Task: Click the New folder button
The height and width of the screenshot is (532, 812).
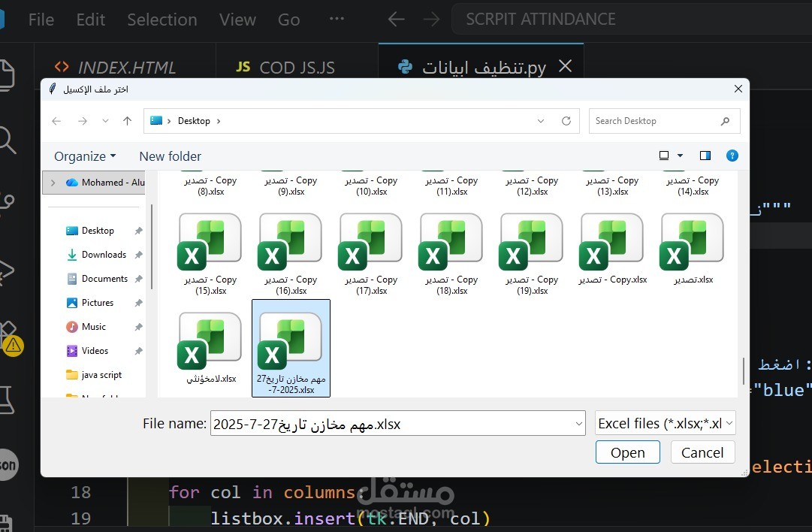Action: [170, 156]
